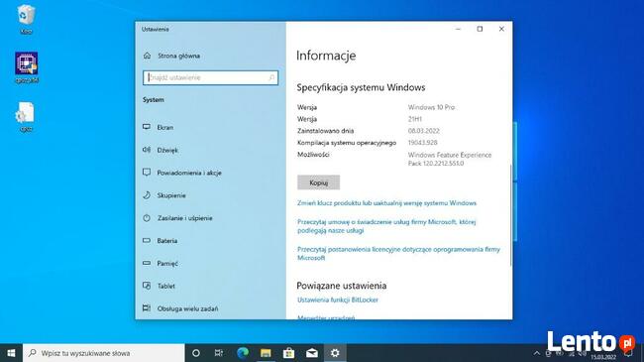Click the taskbar search box
Viewport: 644px width, 362px height.
point(103,353)
